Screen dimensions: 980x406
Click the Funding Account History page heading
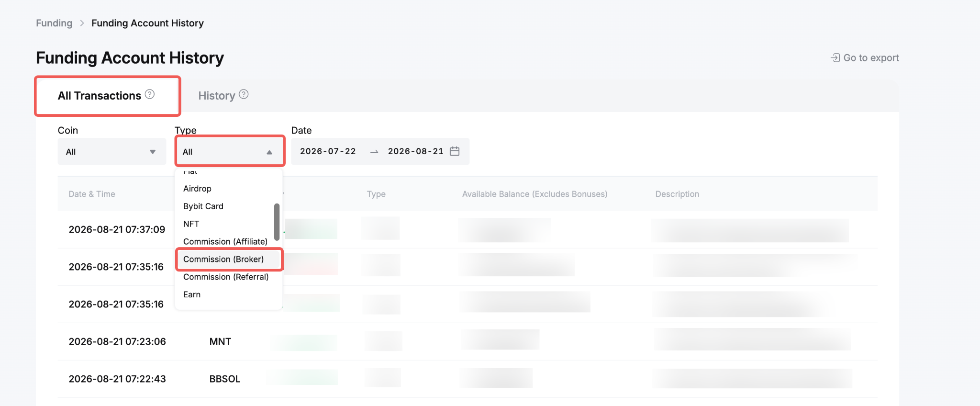(x=130, y=58)
